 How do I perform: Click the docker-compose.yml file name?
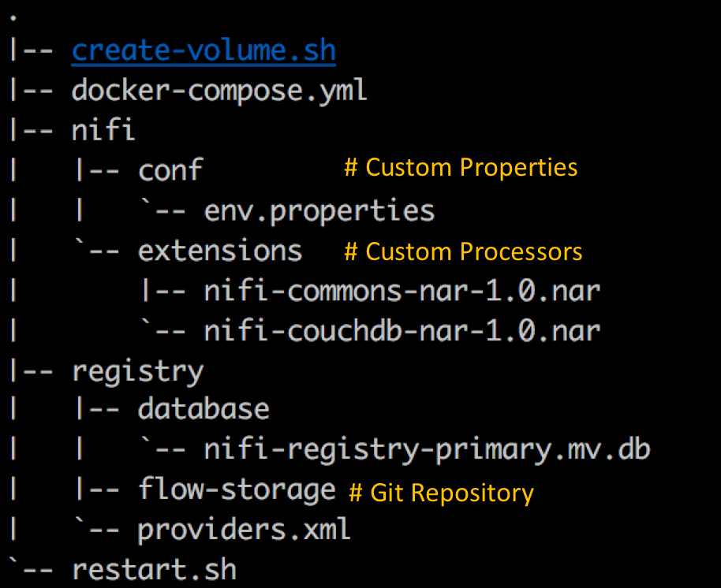point(219,91)
